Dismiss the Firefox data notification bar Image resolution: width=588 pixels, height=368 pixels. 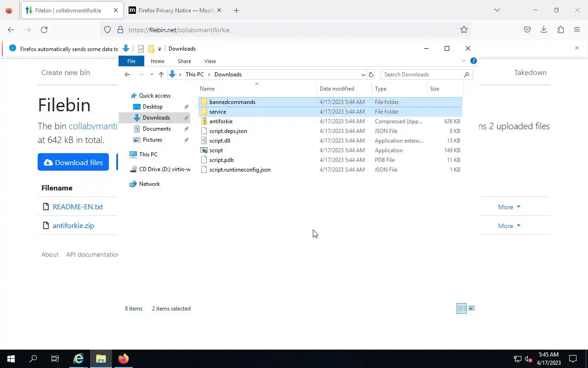click(577, 48)
